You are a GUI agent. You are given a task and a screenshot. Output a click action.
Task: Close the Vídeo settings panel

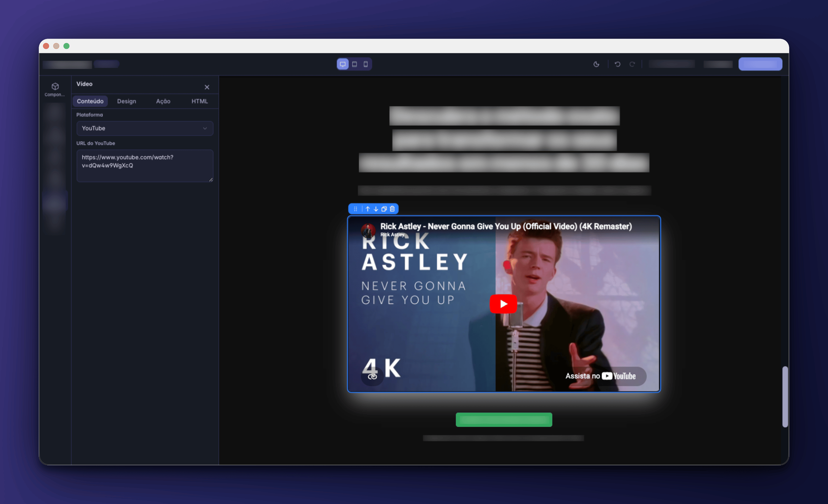click(x=207, y=87)
